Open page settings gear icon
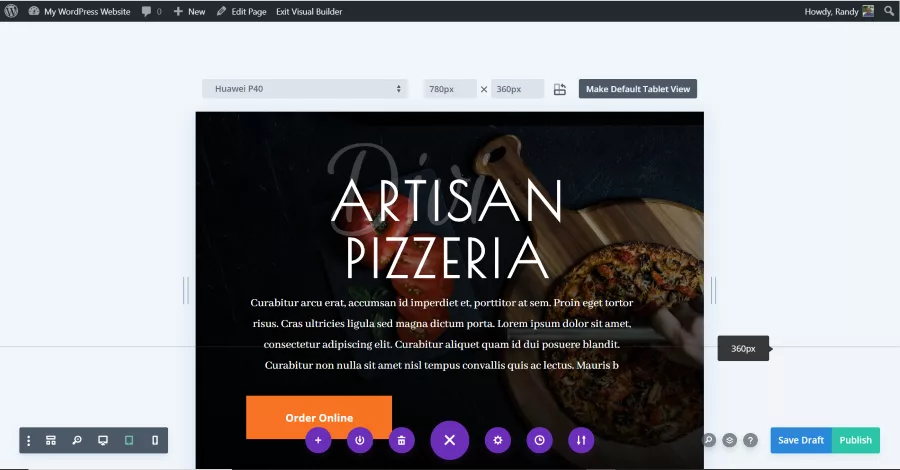This screenshot has width=900, height=470. coord(498,440)
